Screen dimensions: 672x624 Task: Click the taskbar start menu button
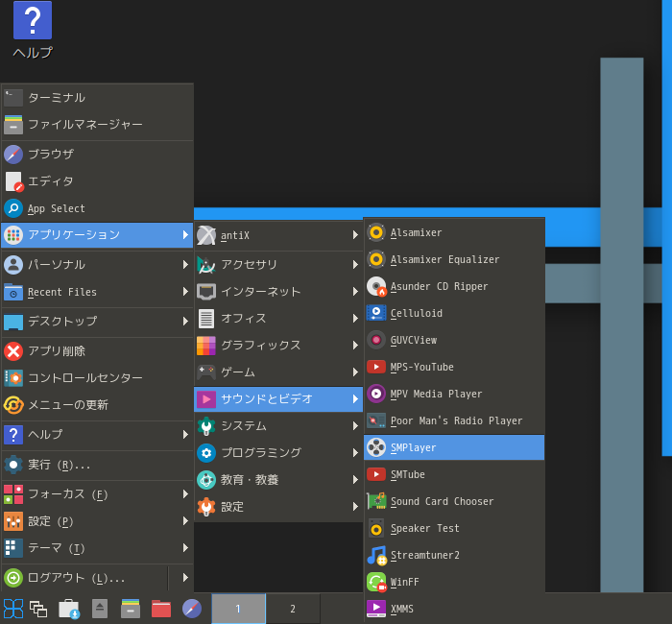click(x=13, y=609)
